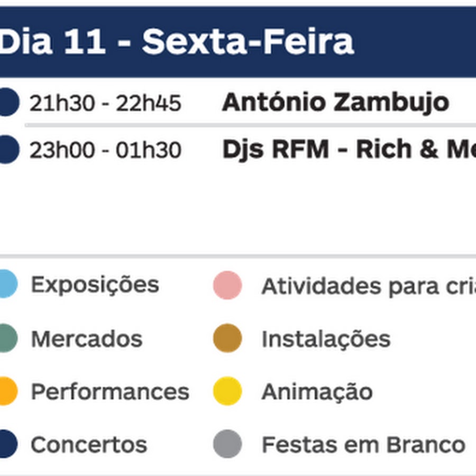
Task: Select the Festas em Branco label
Action: coord(363,445)
